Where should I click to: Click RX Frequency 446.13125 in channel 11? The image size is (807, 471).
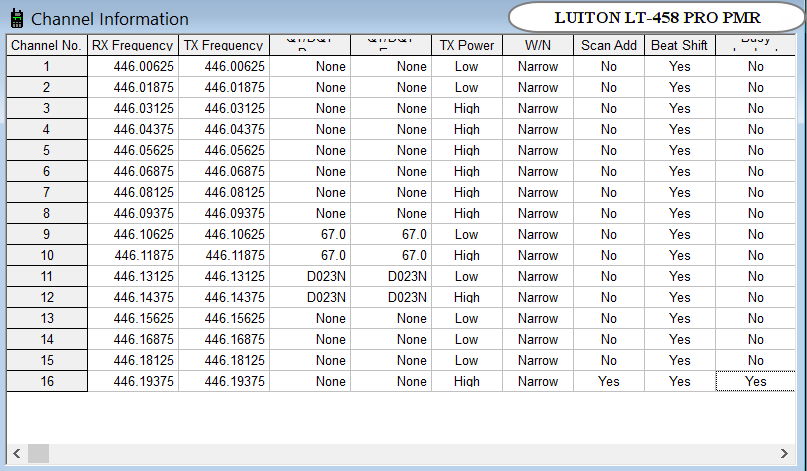click(133, 276)
